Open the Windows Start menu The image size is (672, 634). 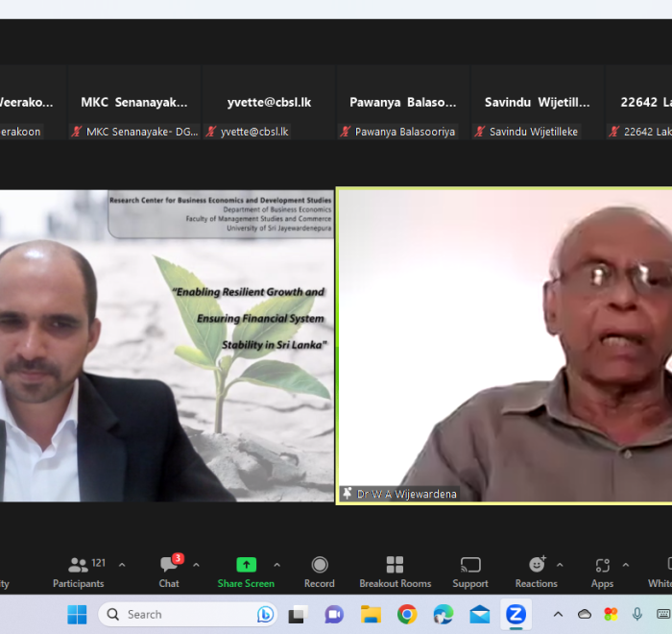(77, 615)
